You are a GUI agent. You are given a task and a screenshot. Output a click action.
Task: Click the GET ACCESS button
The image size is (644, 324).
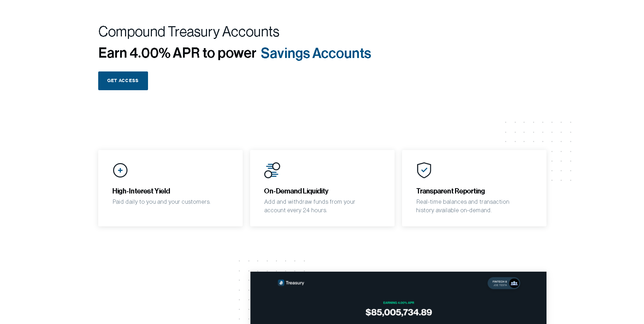point(123,81)
